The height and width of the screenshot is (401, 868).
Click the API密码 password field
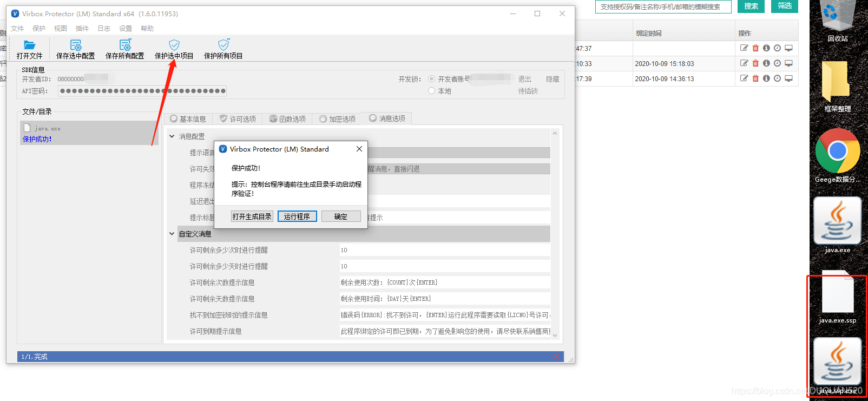click(142, 91)
